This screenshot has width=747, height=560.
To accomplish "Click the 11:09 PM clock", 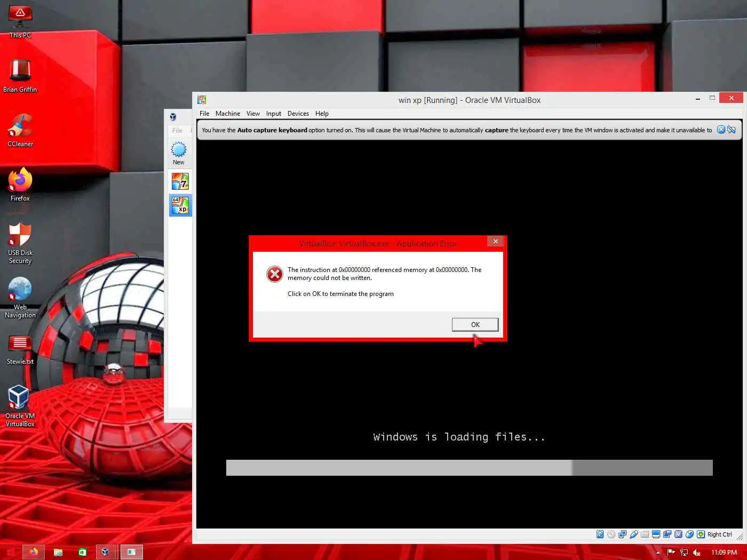I will pos(724,553).
